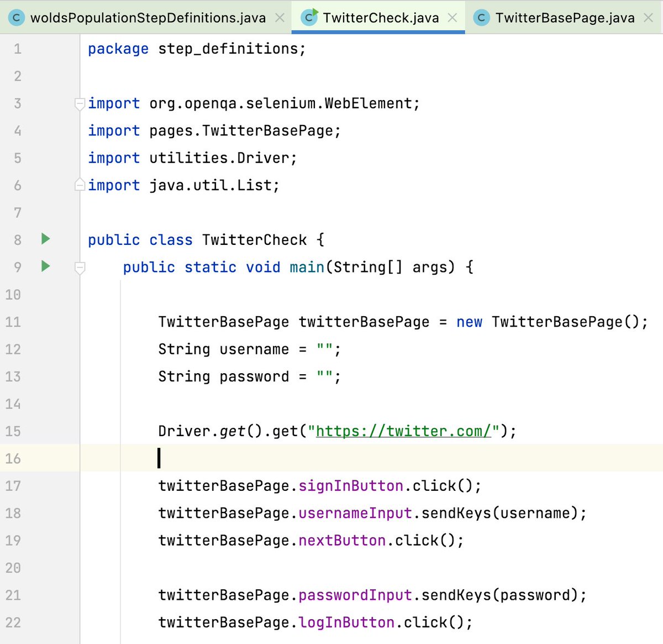Viewport: 663px width, 644px height.
Task: Close the woldsPopulationStepDefinitions.java tab
Action: click(x=280, y=18)
